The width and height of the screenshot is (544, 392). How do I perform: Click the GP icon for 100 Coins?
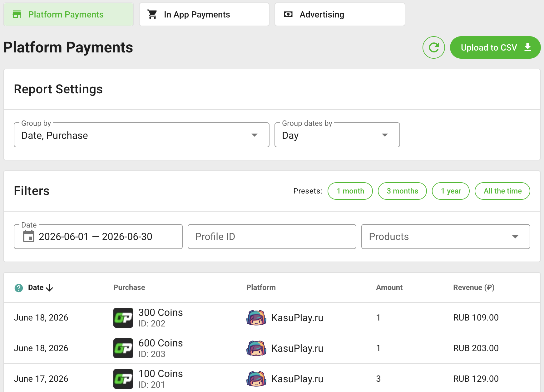[123, 379]
